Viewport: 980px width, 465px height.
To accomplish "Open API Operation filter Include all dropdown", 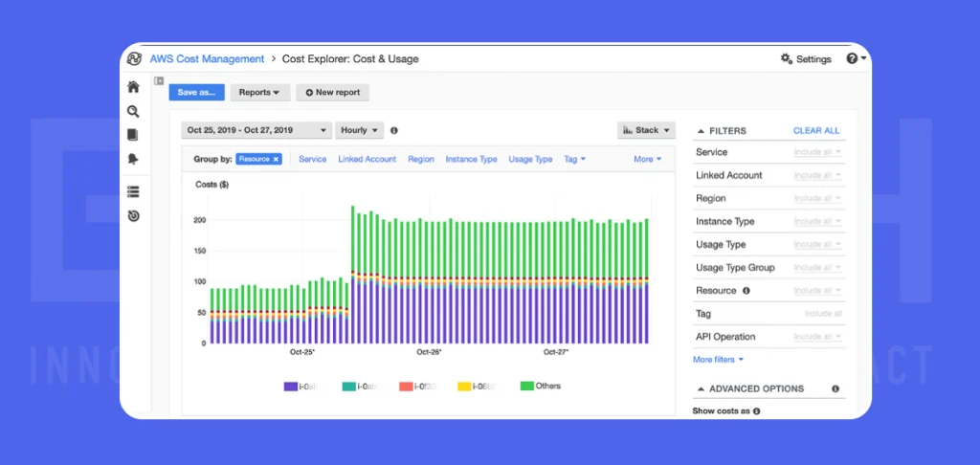I will pyautogui.click(x=817, y=337).
